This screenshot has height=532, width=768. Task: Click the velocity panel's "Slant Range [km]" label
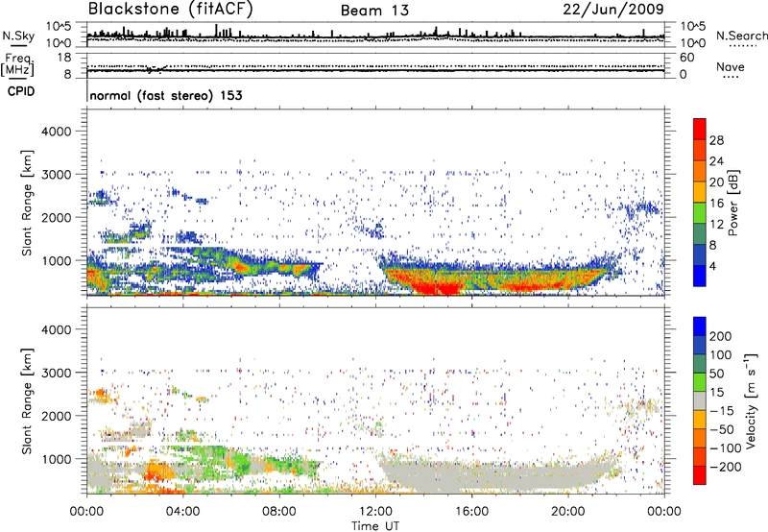click(x=28, y=401)
